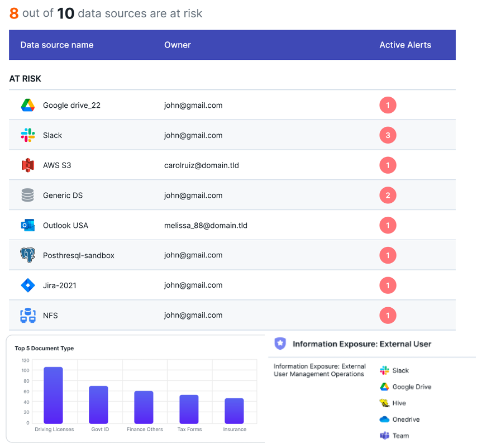
Task: Select the Team entry in exposure list
Action: tap(400, 436)
